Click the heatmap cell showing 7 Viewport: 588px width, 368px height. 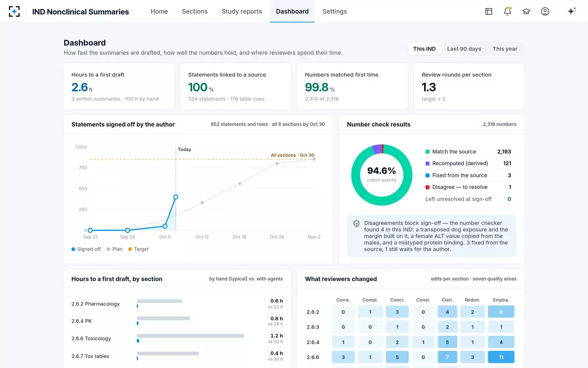pyautogui.click(x=447, y=357)
